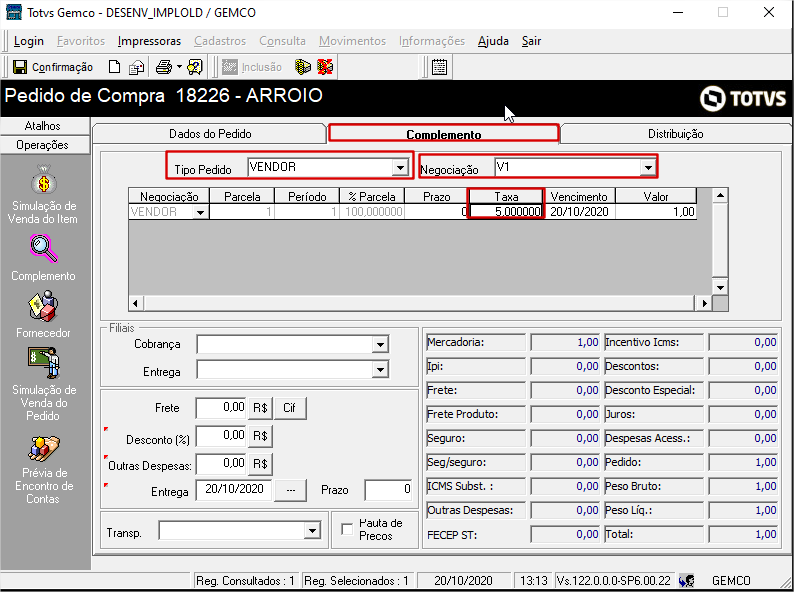This screenshot has height=592, width=794.
Task: Expand the Tipo Pedido dropdown
Action: [x=400, y=167]
